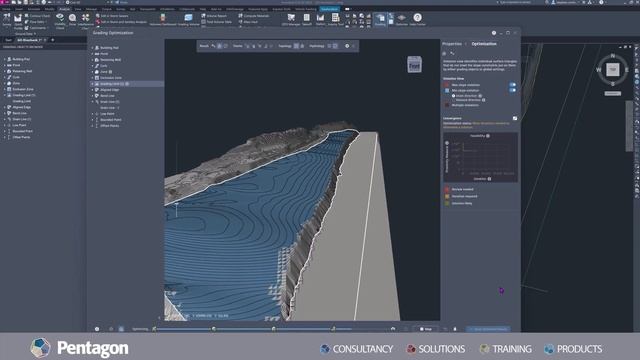The height and width of the screenshot is (360, 640).
Task: Collapse the Drain Line tree node
Action: click(92, 102)
